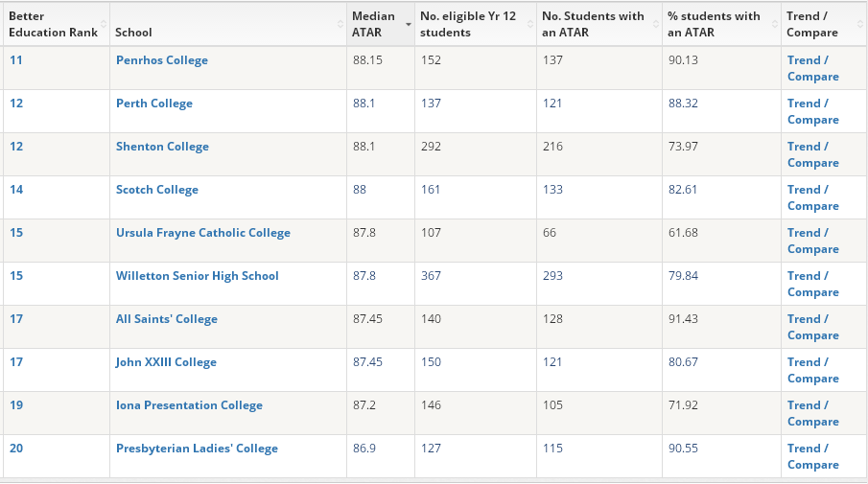This screenshot has height=484, width=868.
Task: Click Shenton College link
Action: coord(162,147)
